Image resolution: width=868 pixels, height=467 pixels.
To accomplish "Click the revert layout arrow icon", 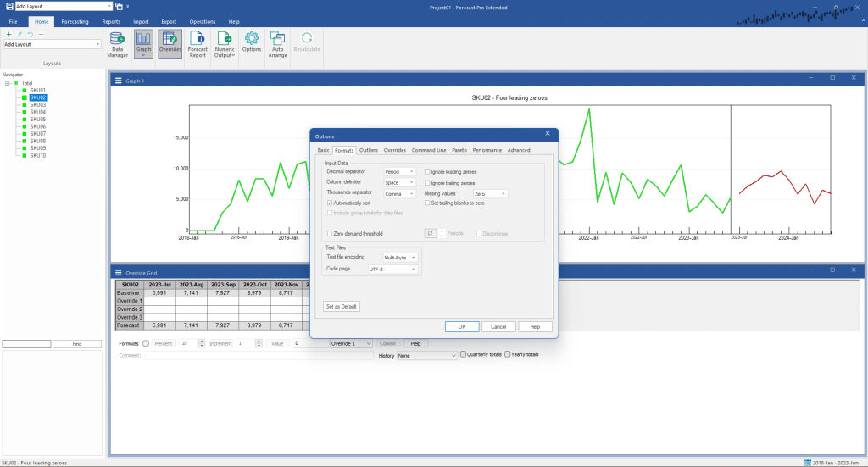I will click(31, 34).
